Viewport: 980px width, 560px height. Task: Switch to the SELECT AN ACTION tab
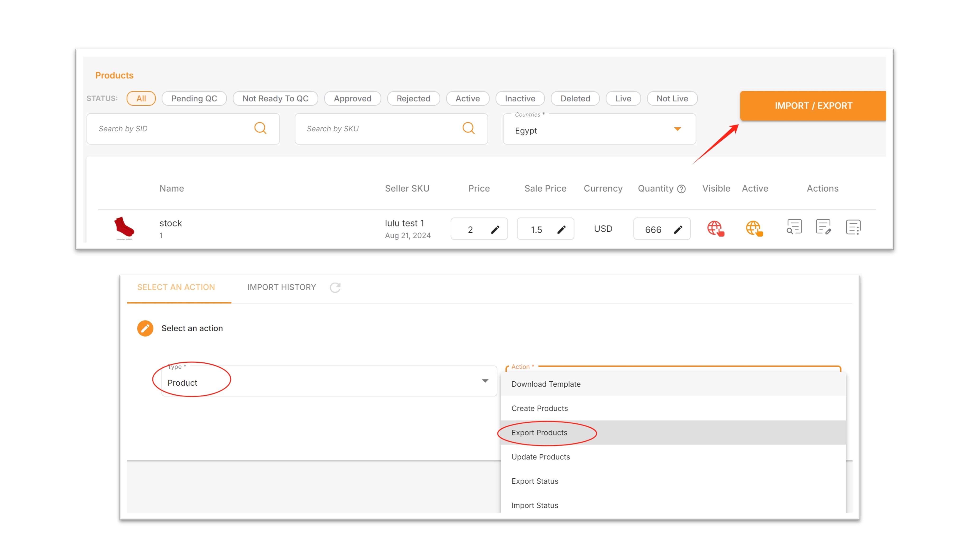pos(176,287)
